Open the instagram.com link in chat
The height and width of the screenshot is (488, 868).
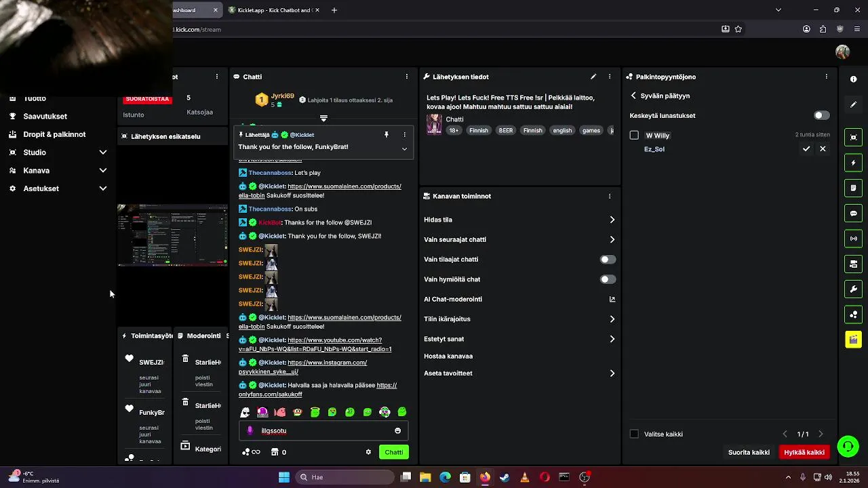[x=303, y=367]
